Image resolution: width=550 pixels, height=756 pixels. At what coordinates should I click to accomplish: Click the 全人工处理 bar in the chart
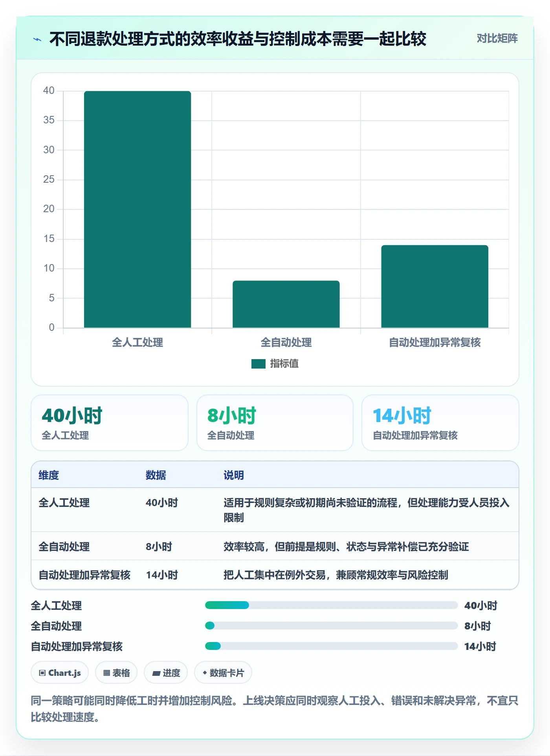137,209
